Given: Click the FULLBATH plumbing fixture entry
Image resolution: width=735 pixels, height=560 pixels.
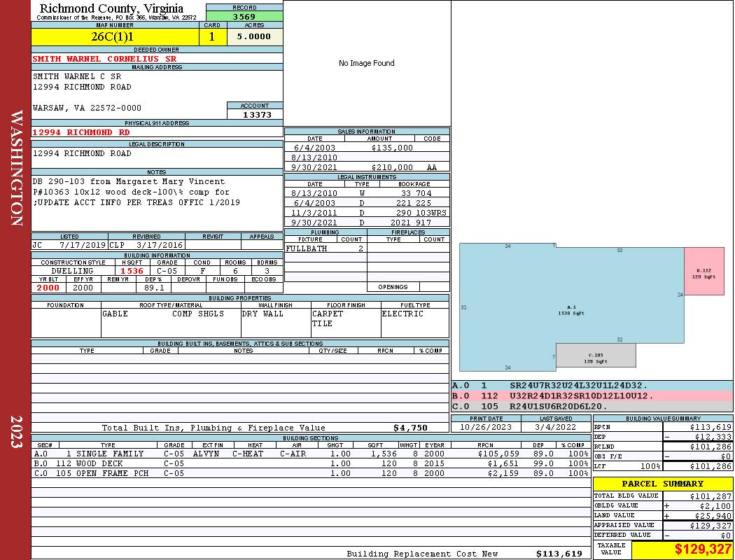Looking at the screenshot, I should 307,248.
